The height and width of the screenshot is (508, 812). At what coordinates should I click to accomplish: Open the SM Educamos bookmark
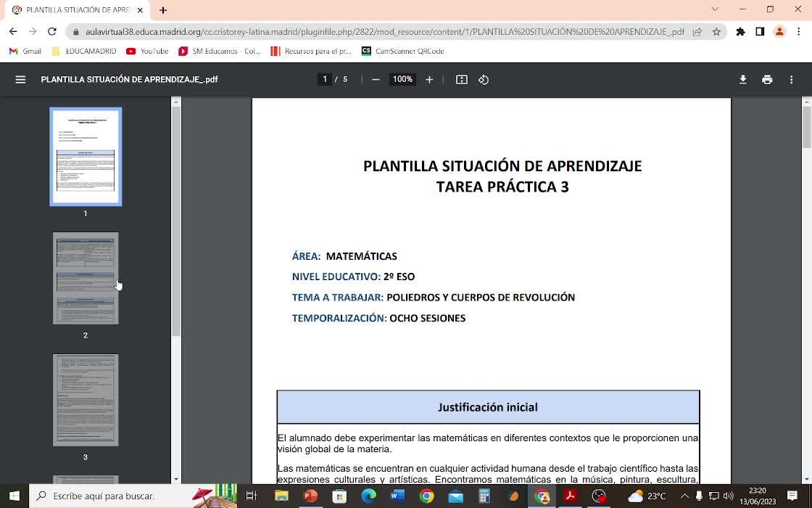point(220,51)
